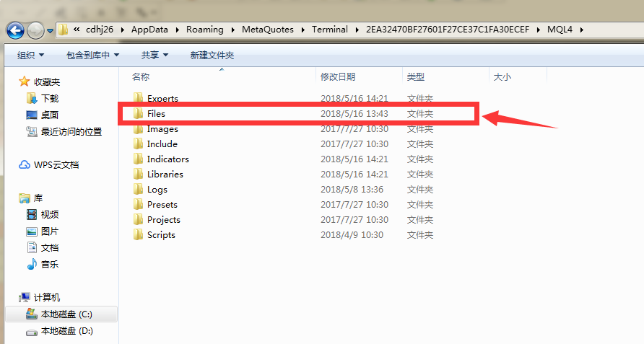Select the Projects folder icon
Viewport: 644px width, 344px height.
click(x=138, y=220)
